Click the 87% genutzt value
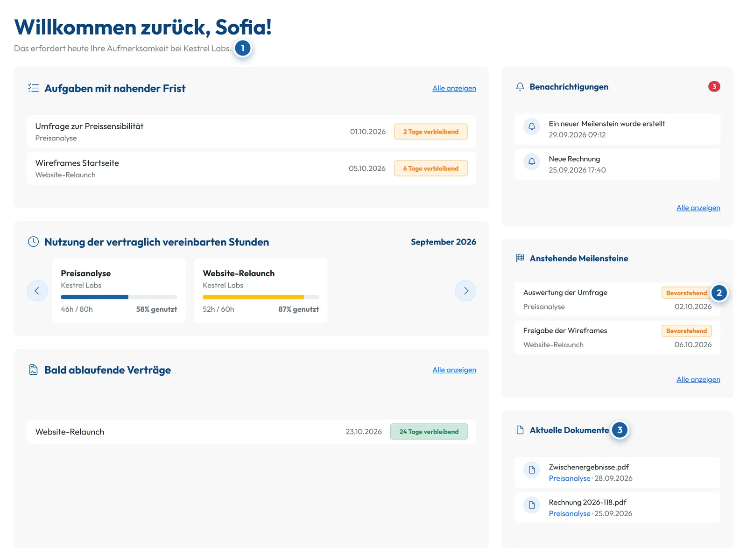The image size is (747, 560). 298,309
